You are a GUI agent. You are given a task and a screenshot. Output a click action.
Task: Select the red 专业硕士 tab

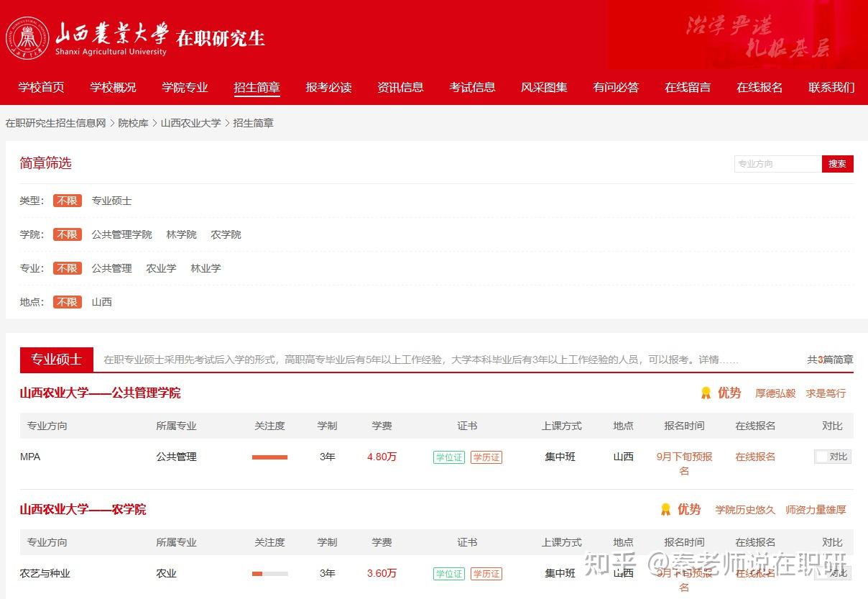57,360
